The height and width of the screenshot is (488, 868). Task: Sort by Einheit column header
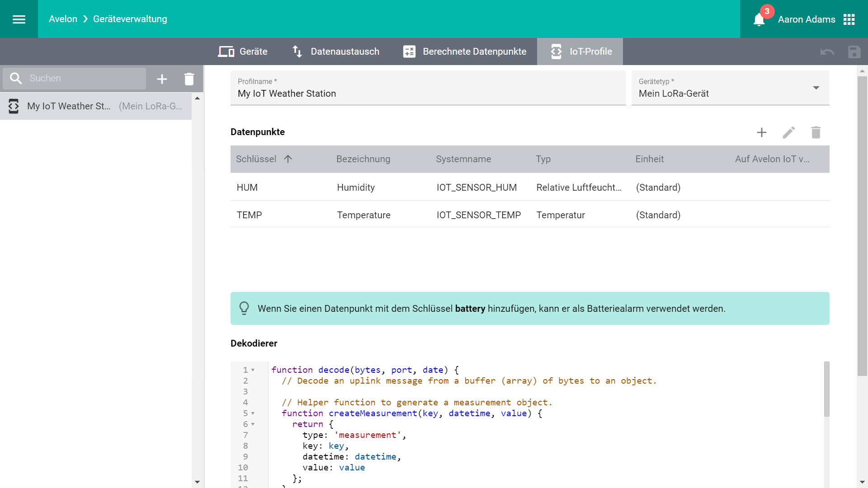click(649, 159)
